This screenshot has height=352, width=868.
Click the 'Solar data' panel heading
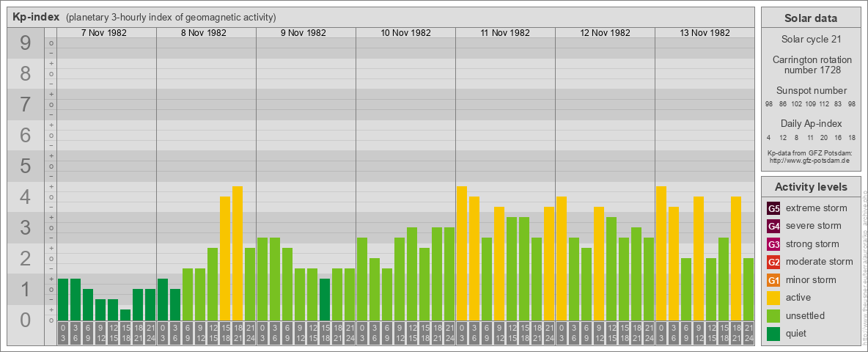tap(811, 18)
